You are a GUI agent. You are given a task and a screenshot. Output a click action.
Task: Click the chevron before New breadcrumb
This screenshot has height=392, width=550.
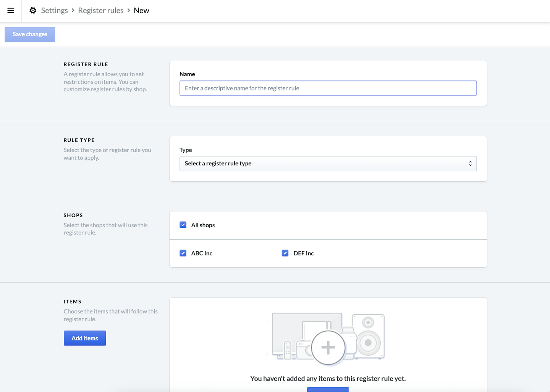pyautogui.click(x=129, y=11)
